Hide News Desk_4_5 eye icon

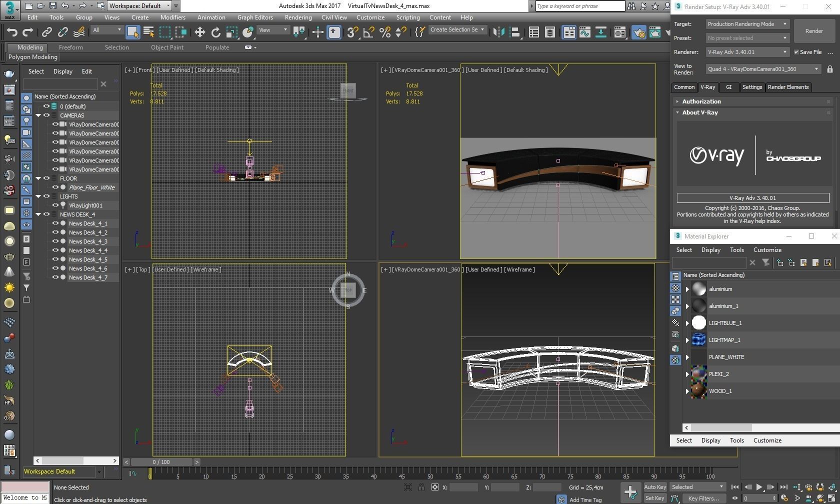(x=55, y=259)
